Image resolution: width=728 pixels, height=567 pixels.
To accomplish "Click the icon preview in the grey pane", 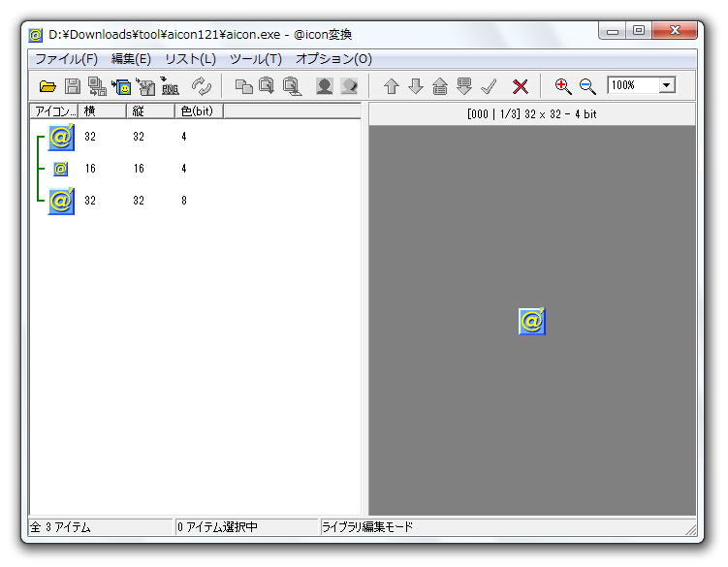I will coord(531,321).
